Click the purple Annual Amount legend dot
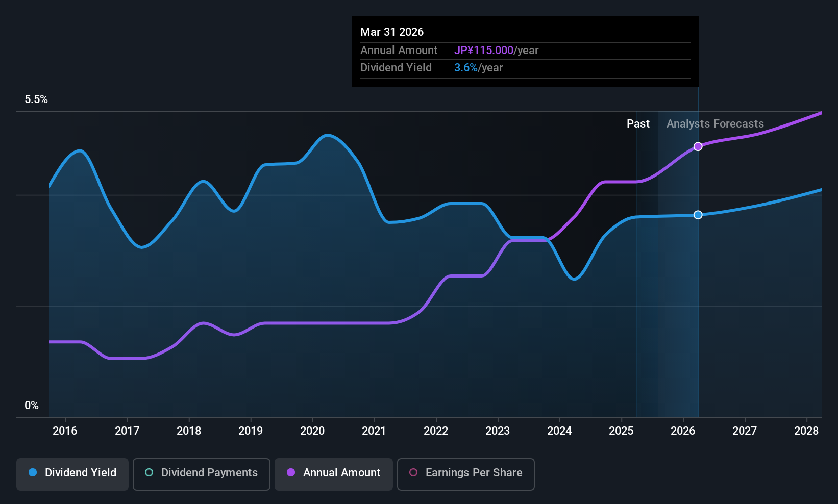Screen dimensions: 838x504 click(291, 472)
